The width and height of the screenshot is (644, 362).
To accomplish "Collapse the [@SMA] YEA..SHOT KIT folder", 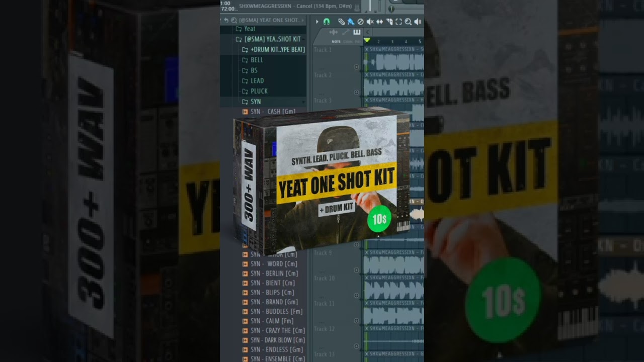I will 268,39.
